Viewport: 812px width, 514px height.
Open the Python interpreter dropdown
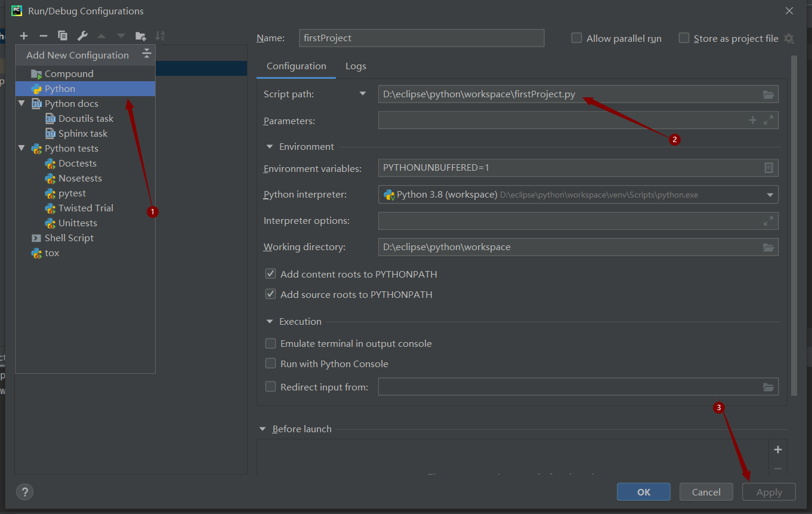[x=769, y=195]
